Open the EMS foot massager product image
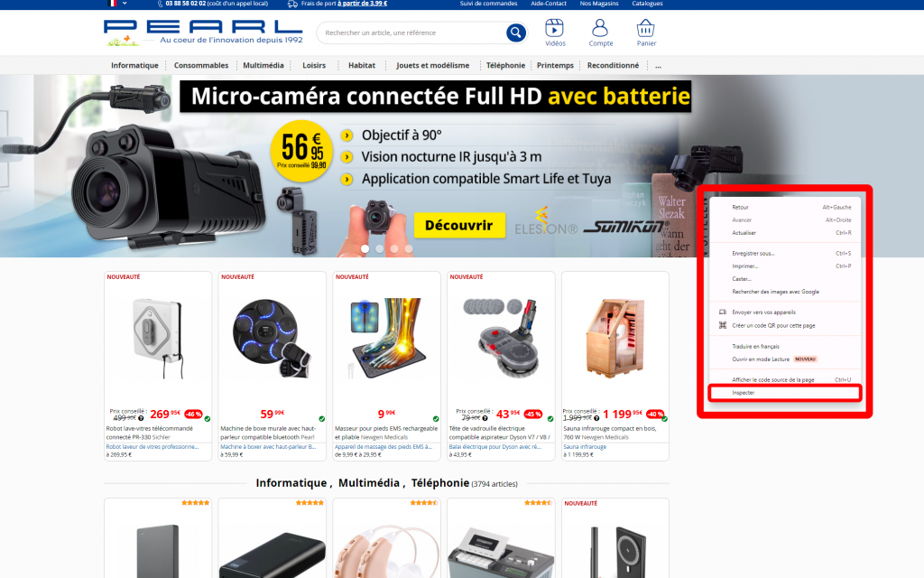Image resolution: width=924 pixels, height=578 pixels. point(386,338)
